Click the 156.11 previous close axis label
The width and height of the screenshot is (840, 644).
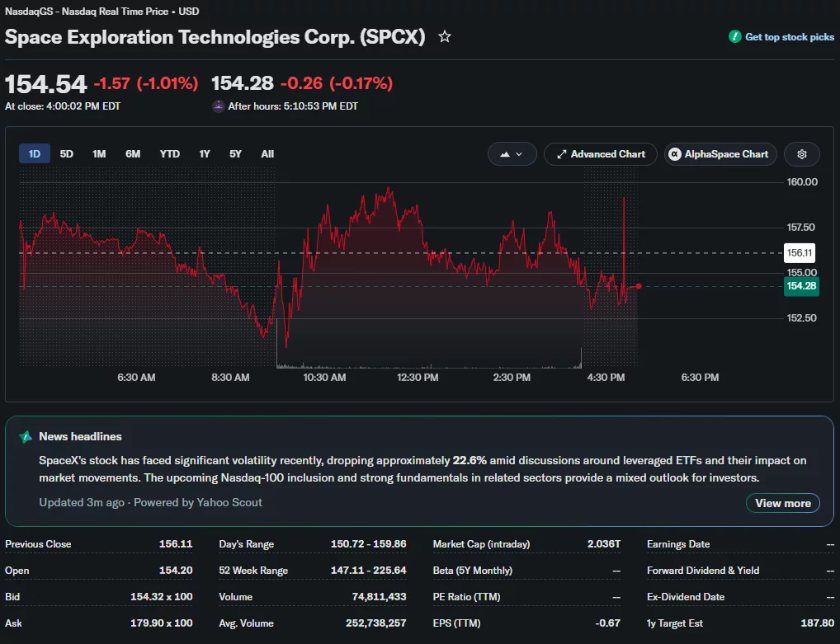click(x=800, y=252)
